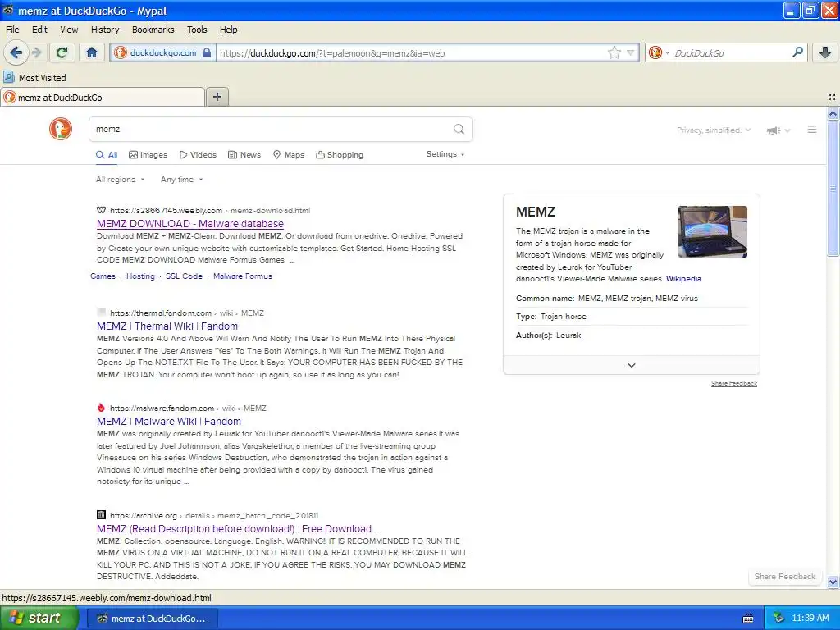840x630 pixels.
Task: Open the Tools menu
Action: click(197, 30)
